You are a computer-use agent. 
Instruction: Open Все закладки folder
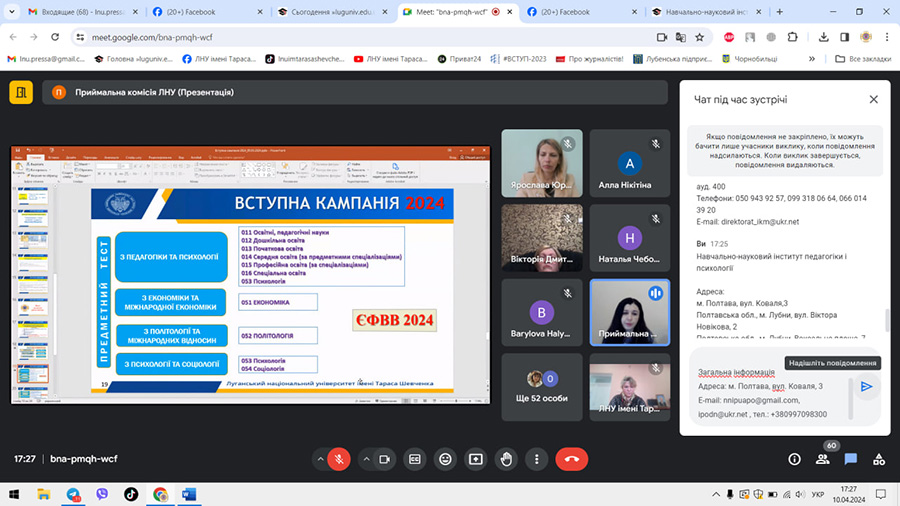863,59
